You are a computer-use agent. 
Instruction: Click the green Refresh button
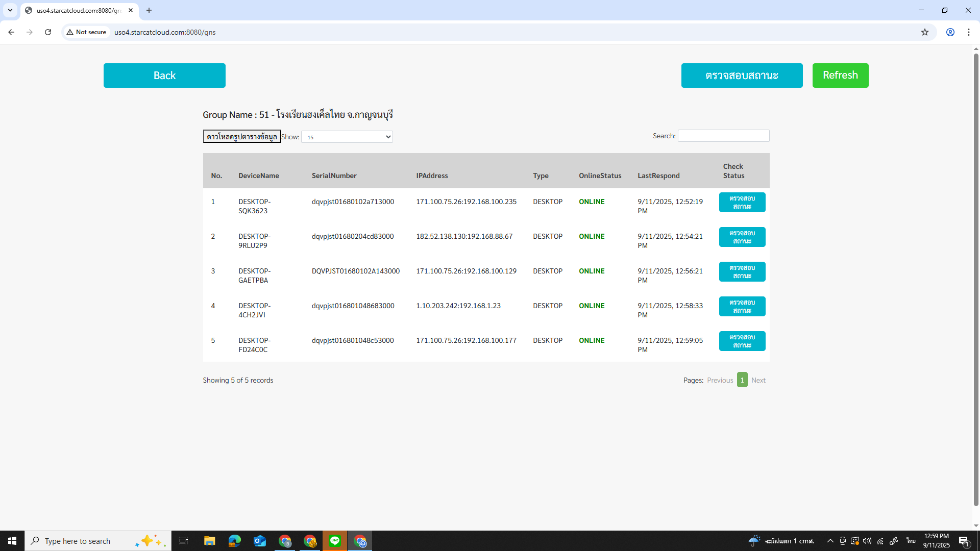click(x=840, y=76)
